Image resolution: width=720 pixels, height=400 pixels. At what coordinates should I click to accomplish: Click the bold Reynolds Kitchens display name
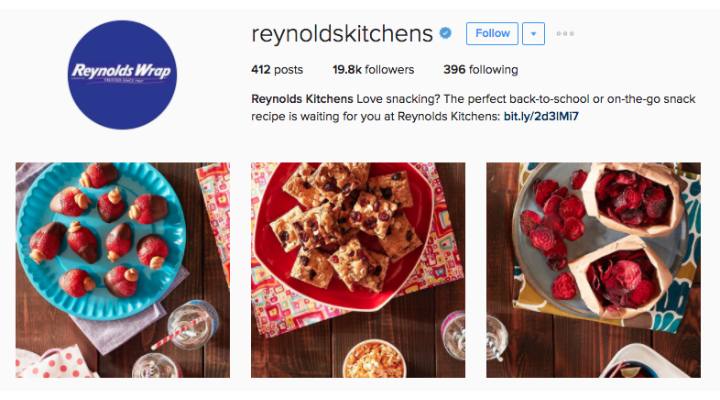(302, 99)
